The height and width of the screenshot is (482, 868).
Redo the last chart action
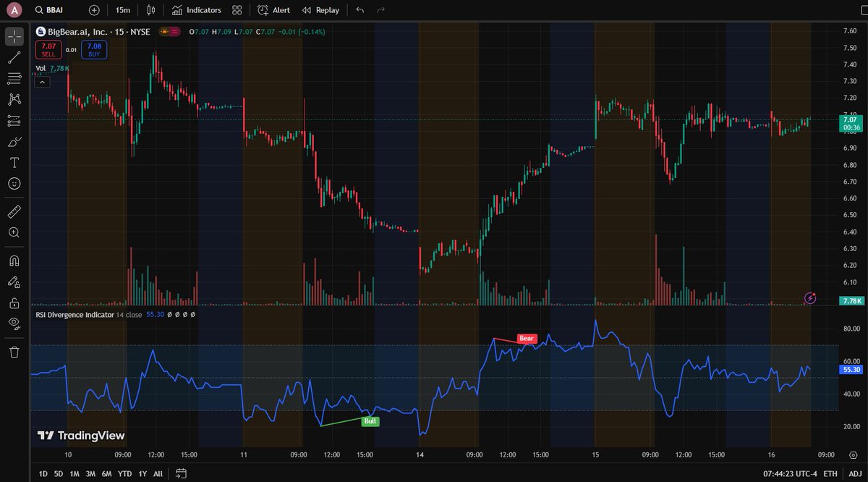[x=381, y=11]
